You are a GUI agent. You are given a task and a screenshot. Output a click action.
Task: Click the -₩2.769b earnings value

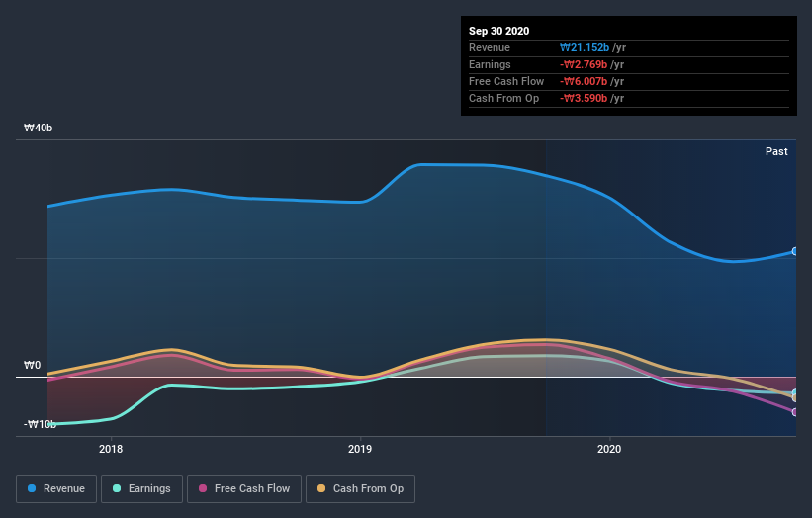(x=584, y=64)
